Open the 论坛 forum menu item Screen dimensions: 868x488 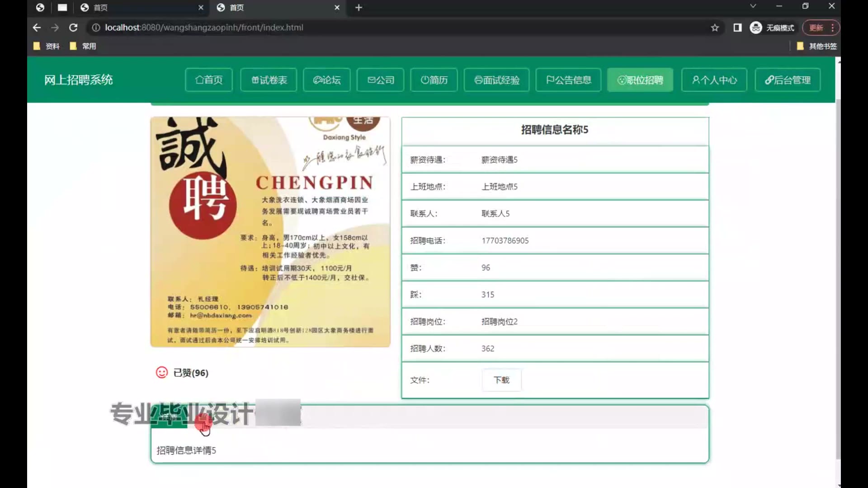(326, 80)
